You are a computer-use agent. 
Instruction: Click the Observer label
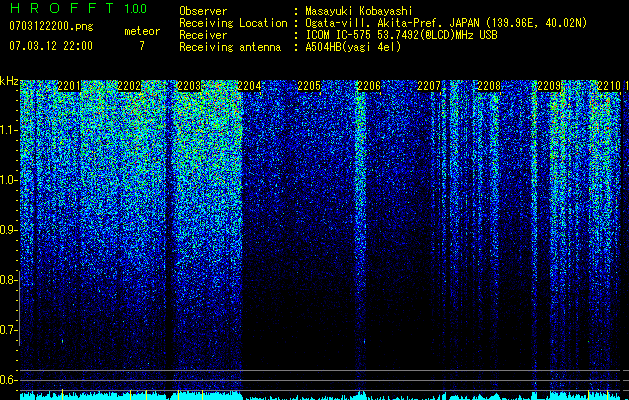[203, 11]
